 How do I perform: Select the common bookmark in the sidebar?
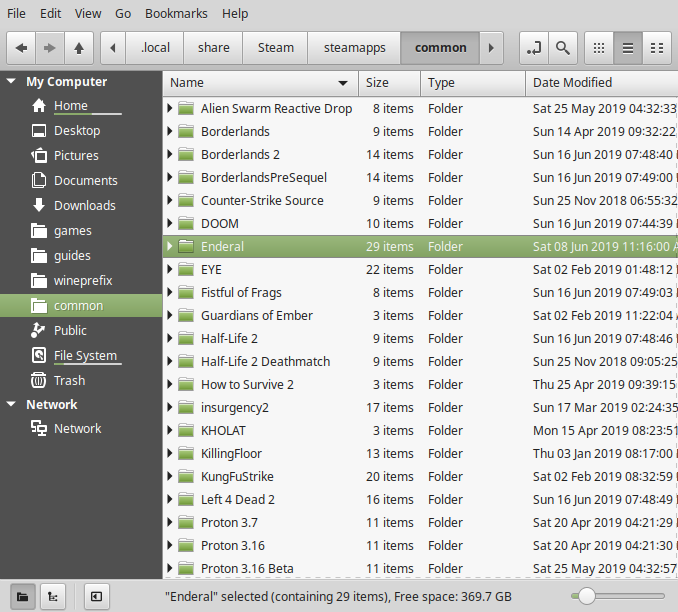[81, 306]
